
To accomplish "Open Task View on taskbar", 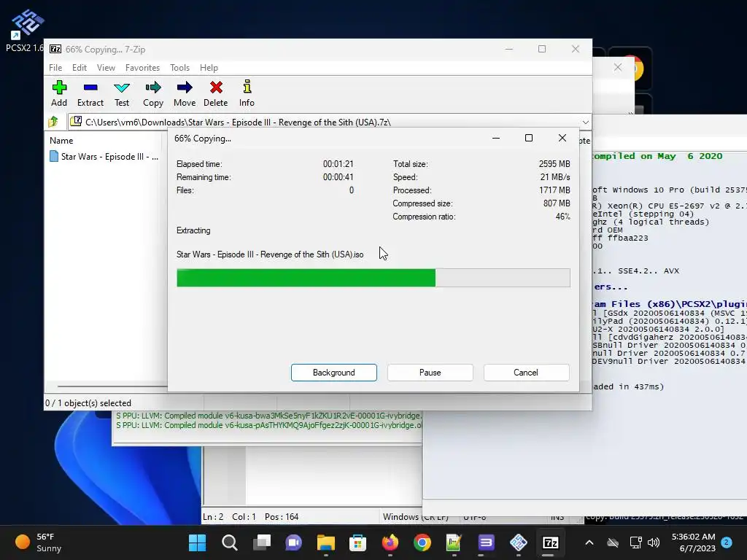I will 262,542.
